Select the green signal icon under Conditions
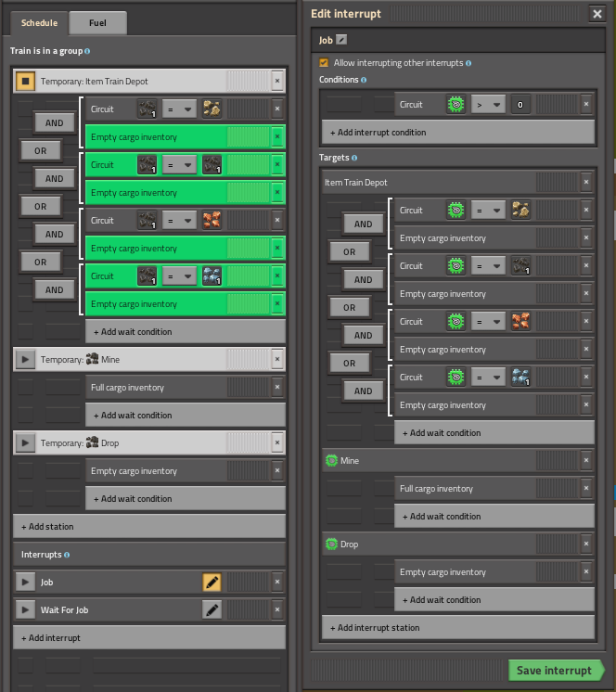Screen dimensions: 616x692 coord(455,105)
